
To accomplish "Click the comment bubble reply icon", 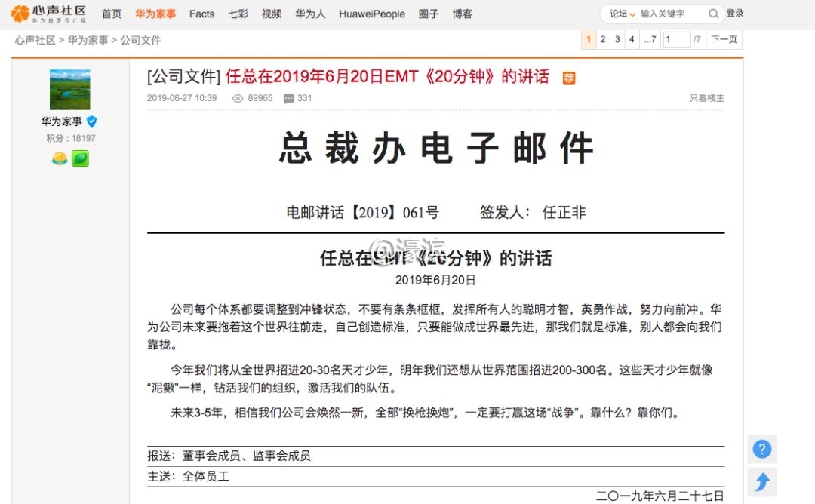I will pyautogui.click(x=288, y=98).
